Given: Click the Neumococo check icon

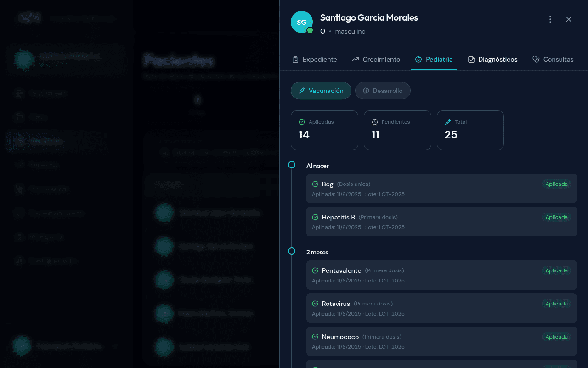Looking at the screenshot, I should tap(315, 337).
